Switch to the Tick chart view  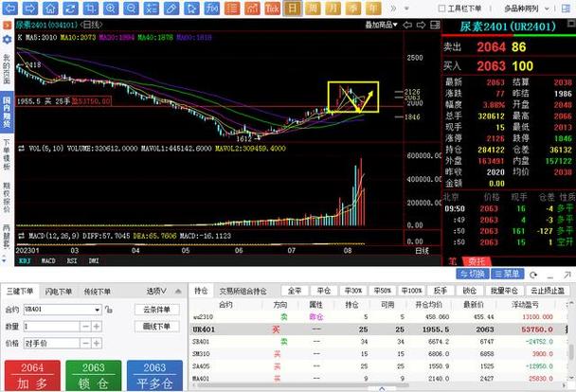click(x=273, y=9)
